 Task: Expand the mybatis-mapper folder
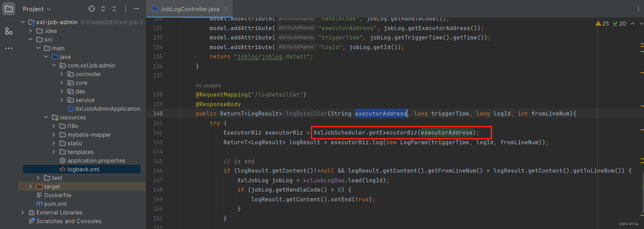[x=54, y=135]
